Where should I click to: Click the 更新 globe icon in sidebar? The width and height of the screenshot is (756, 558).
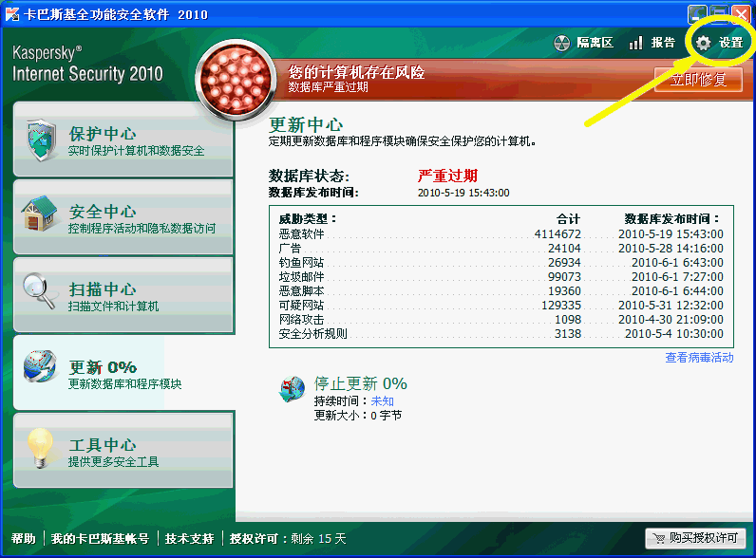[x=40, y=367]
